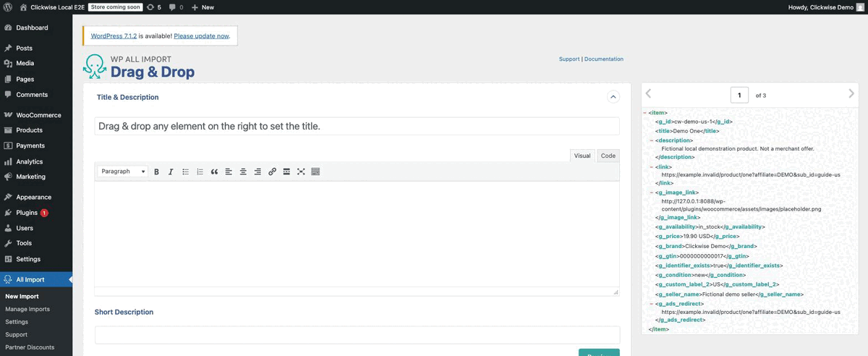Collapse the item XML node
This screenshot has height=356, width=868.
pos(645,113)
